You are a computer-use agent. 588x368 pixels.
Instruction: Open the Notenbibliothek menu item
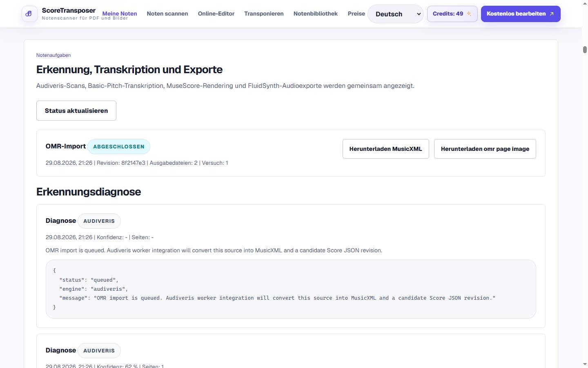click(316, 13)
